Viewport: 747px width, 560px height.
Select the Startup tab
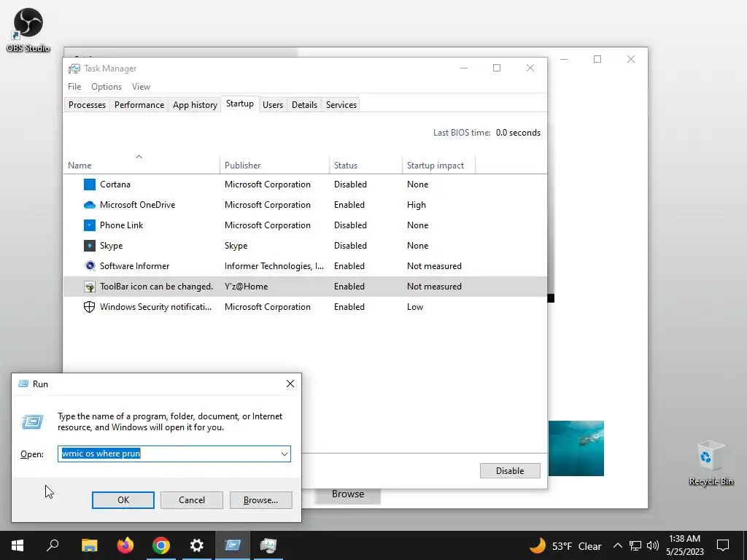239,104
